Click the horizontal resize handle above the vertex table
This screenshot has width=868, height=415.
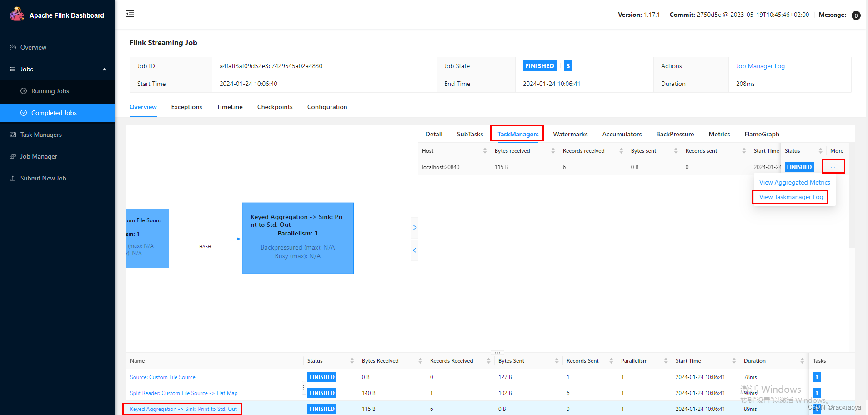click(497, 352)
